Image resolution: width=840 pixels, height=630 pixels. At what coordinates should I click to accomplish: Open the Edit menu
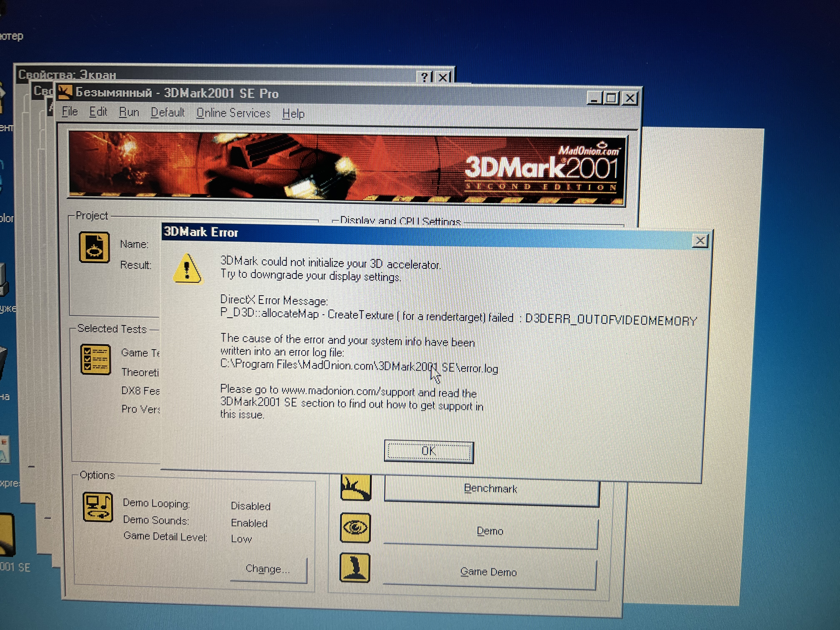[98, 112]
